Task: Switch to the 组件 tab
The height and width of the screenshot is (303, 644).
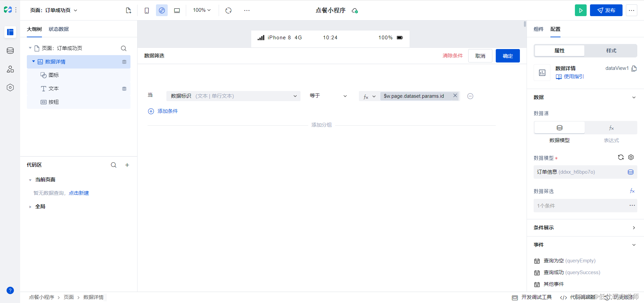Action: tap(538, 29)
